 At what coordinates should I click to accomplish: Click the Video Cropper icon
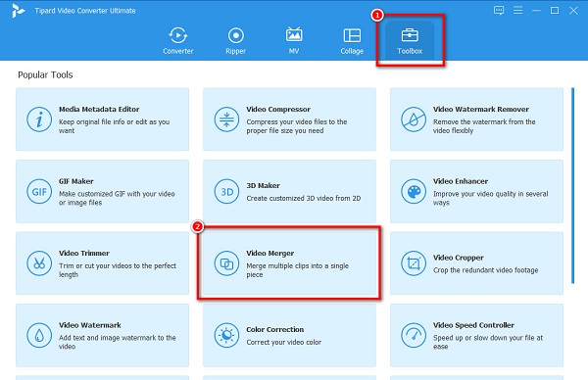(414, 263)
